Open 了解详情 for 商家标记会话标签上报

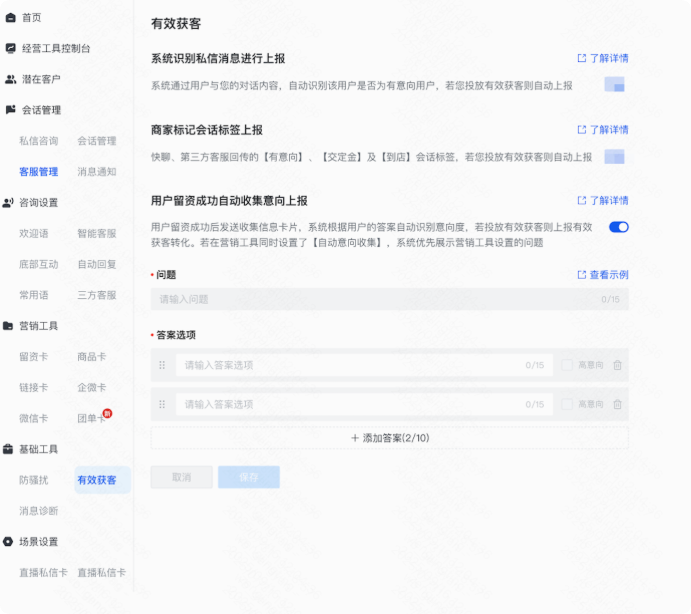(x=603, y=130)
